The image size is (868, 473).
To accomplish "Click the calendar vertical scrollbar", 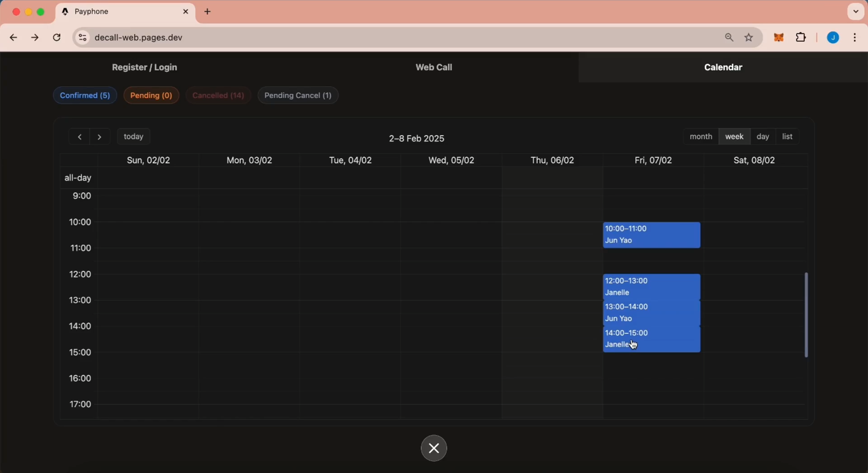I will pos(806,315).
